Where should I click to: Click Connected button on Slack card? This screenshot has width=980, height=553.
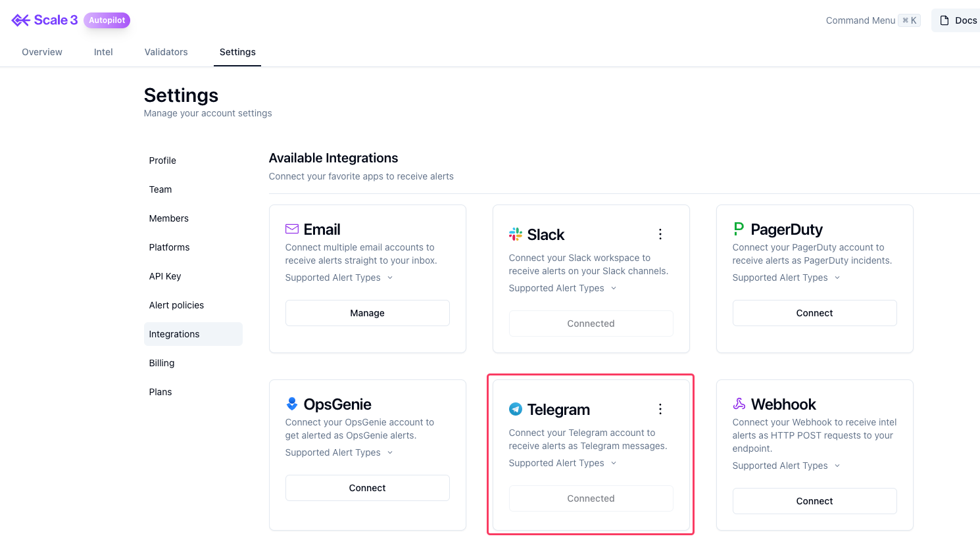(x=591, y=324)
